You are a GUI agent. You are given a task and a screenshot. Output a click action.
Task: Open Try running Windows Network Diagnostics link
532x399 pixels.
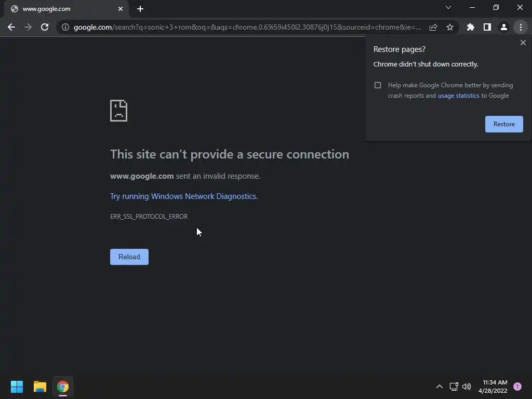click(x=184, y=196)
